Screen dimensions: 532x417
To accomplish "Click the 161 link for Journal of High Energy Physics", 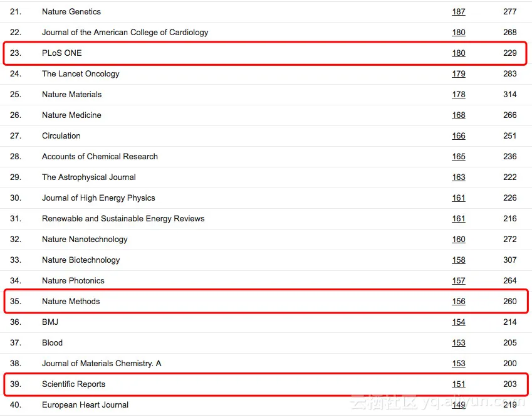I will [459, 198].
